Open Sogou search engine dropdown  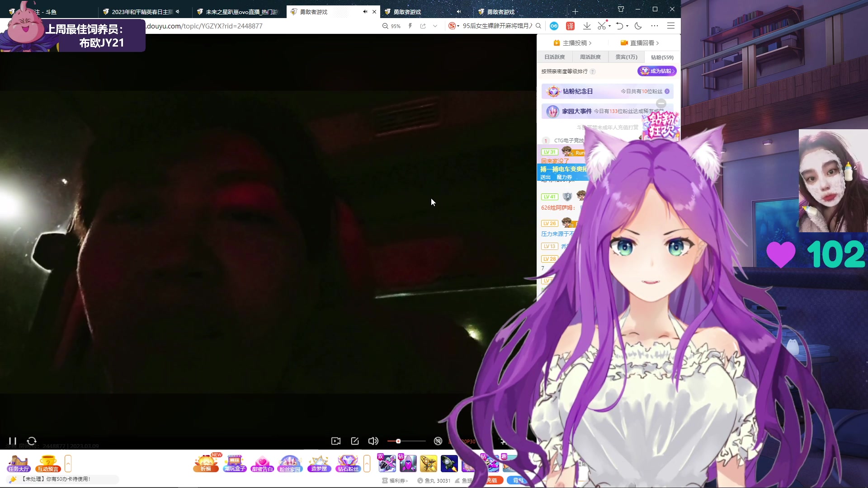click(453, 26)
